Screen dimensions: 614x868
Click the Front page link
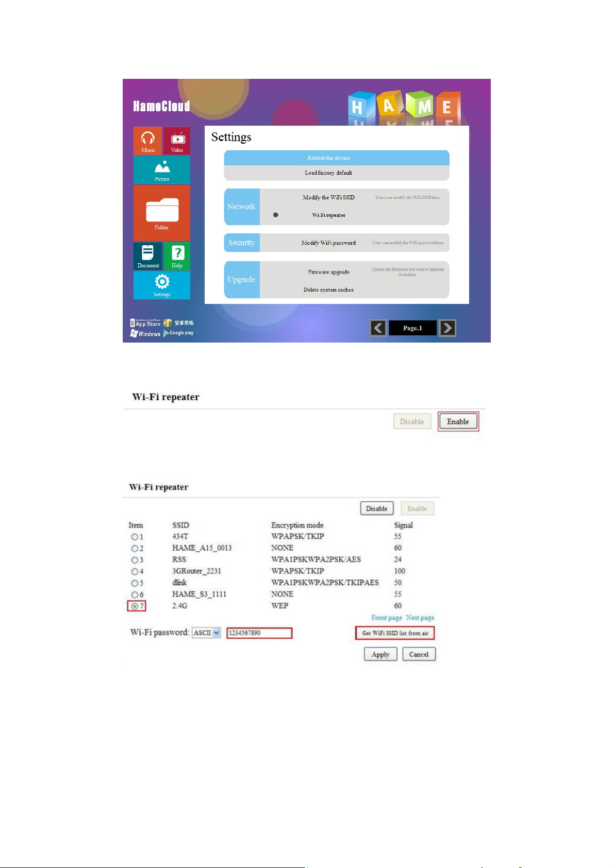pos(387,618)
